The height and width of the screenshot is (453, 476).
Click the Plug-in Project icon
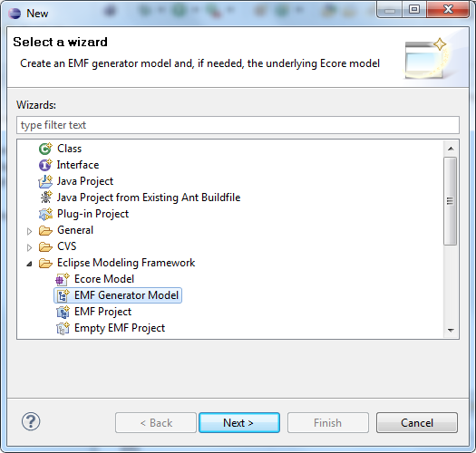click(x=45, y=214)
